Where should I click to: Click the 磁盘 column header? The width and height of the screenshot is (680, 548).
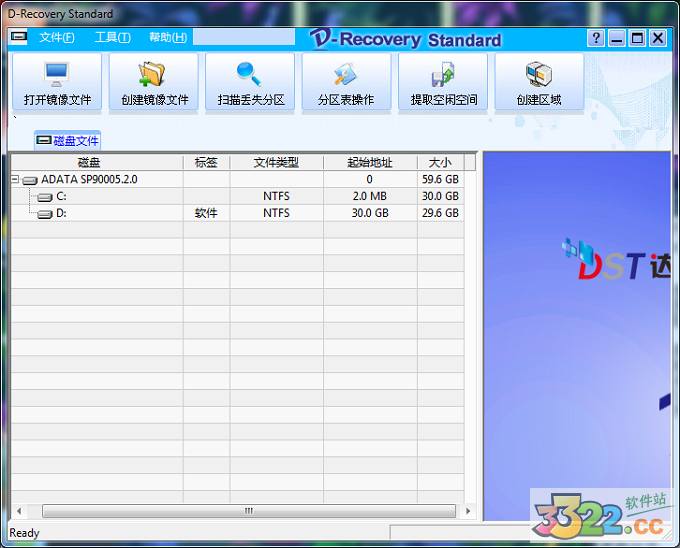pos(97,163)
